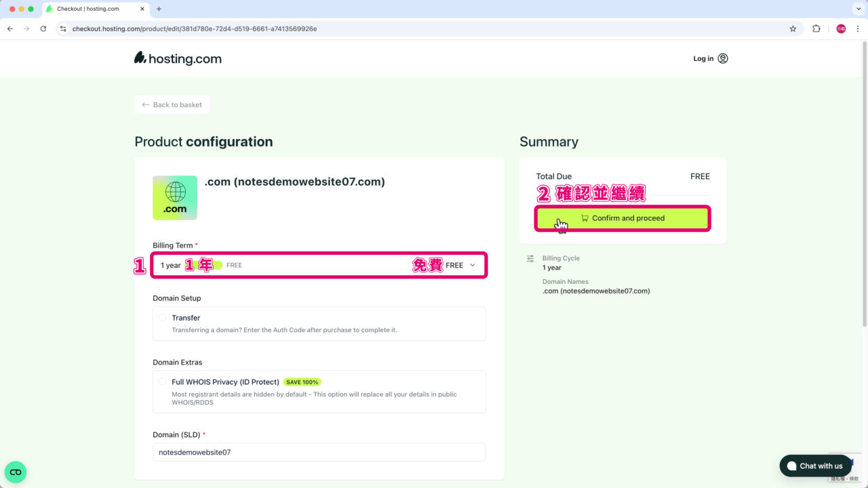Enable Full WHOIS Privacy checkbox

click(162, 382)
